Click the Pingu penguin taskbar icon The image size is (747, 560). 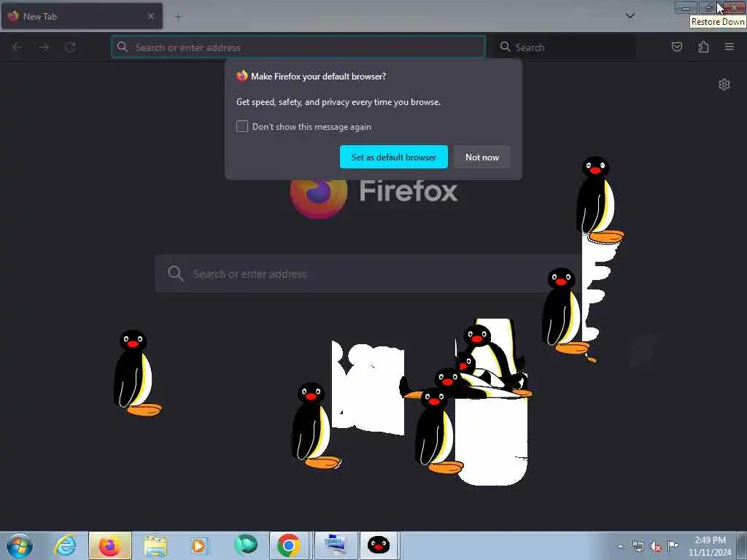pos(379,545)
